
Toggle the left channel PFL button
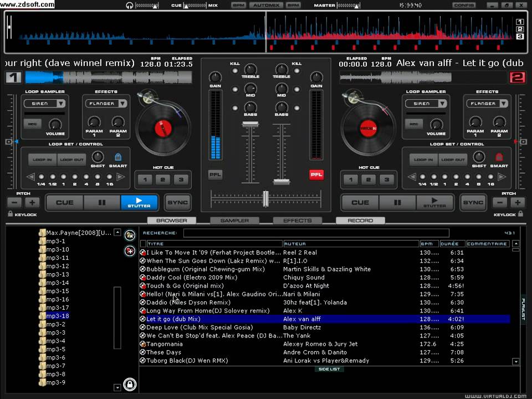(x=215, y=175)
